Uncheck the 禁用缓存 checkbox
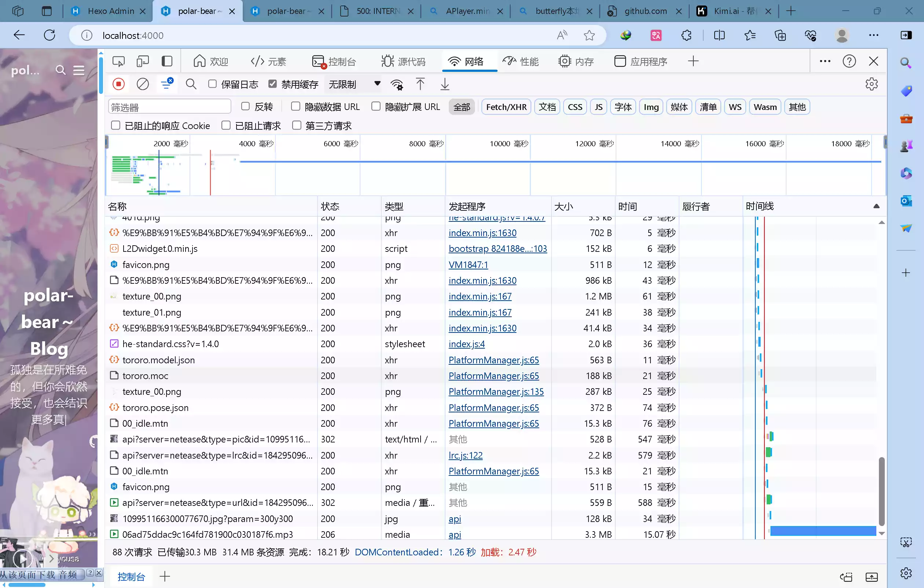Viewport: 924px width, 588px height. pos(272,84)
